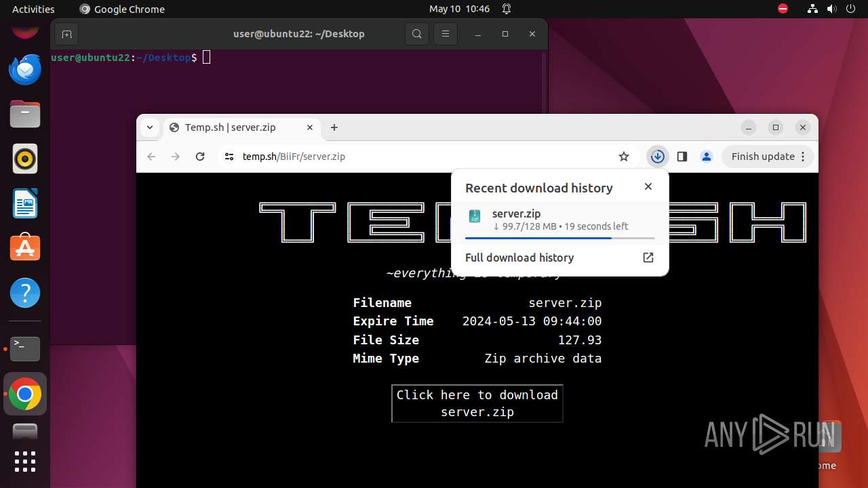Screen dimensions: 868x488
Task: Open Chrome three-dot menu
Action: tap(803, 157)
